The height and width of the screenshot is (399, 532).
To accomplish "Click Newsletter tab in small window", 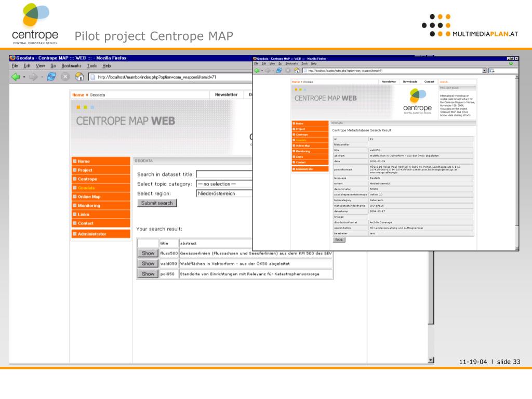I will pos(389,82).
